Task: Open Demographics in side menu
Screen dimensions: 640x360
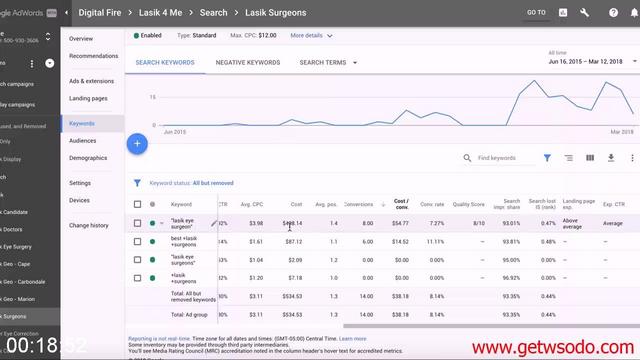Action: 88,158
